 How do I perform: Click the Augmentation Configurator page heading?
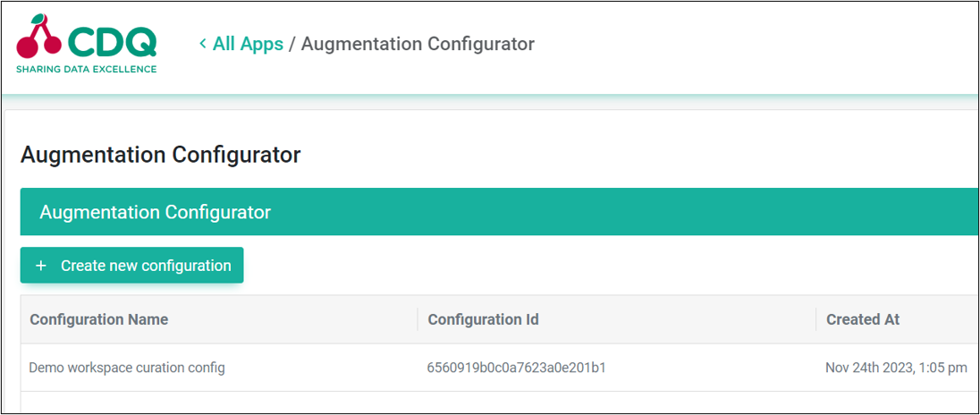161,155
